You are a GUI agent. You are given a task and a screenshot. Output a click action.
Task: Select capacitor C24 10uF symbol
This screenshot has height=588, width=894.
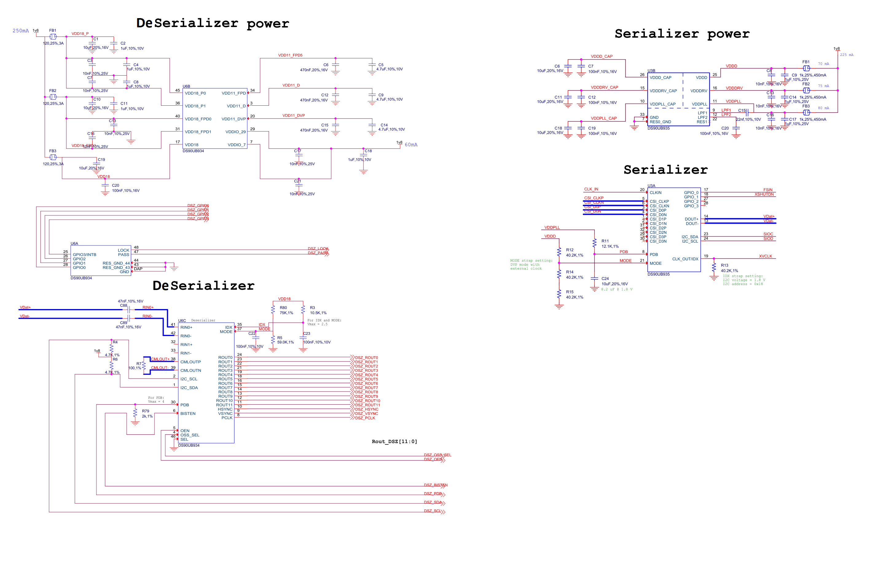[x=594, y=279]
